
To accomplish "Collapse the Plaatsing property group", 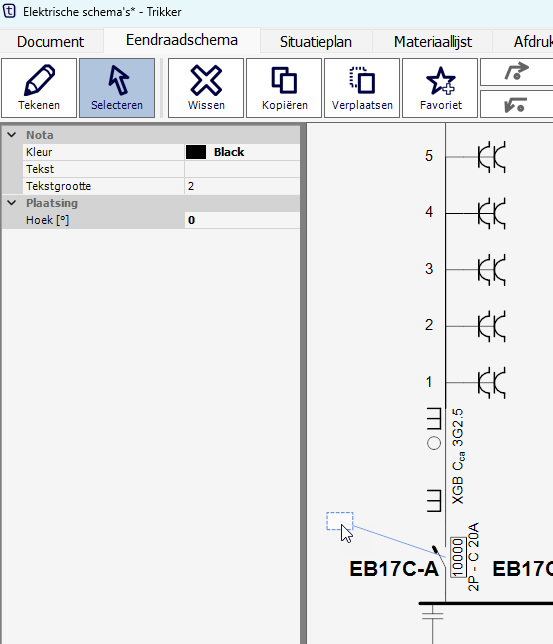I will 12,202.
